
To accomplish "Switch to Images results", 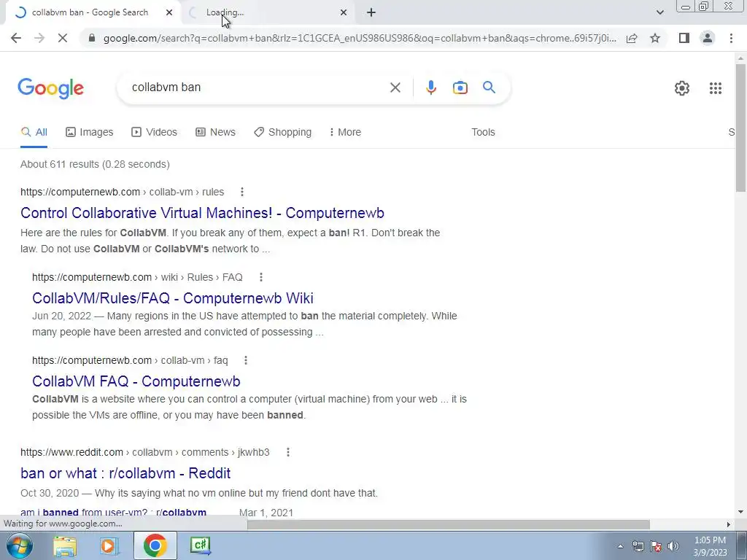I will (x=90, y=133).
